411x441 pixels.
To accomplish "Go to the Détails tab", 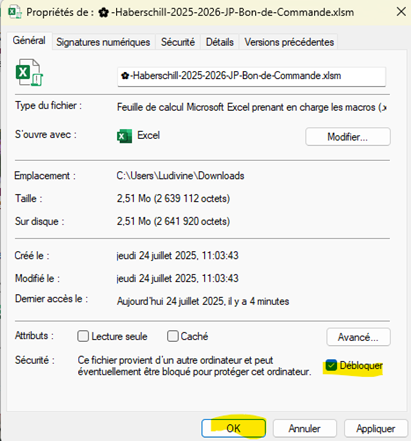I will tap(219, 42).
